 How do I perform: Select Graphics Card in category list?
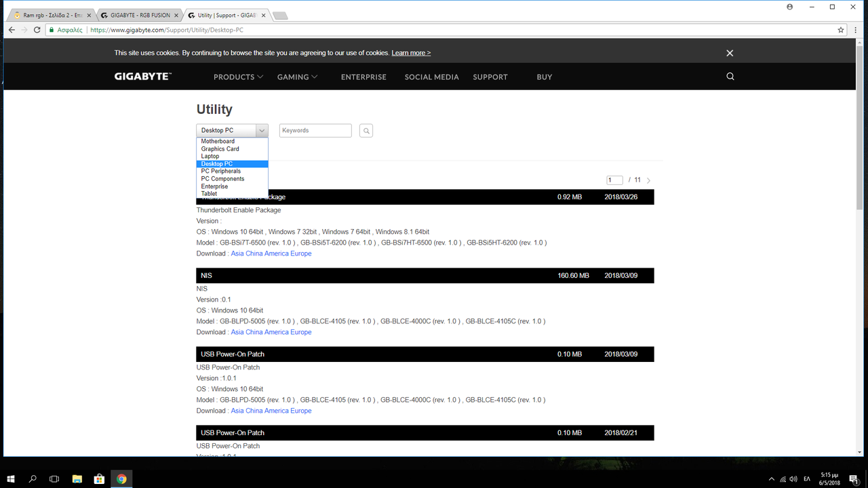click(x=232, y=148)
